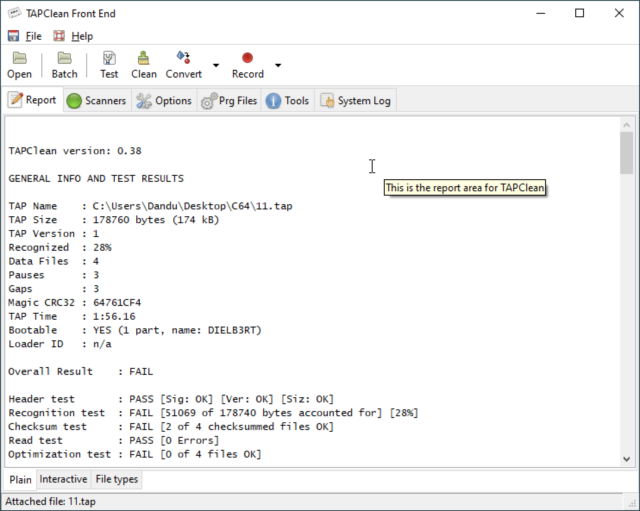This screenshot has width=640, height=511.
Task: Click the Prg Files gears icon
Action: pyautogui.click(x=209, y=101)
